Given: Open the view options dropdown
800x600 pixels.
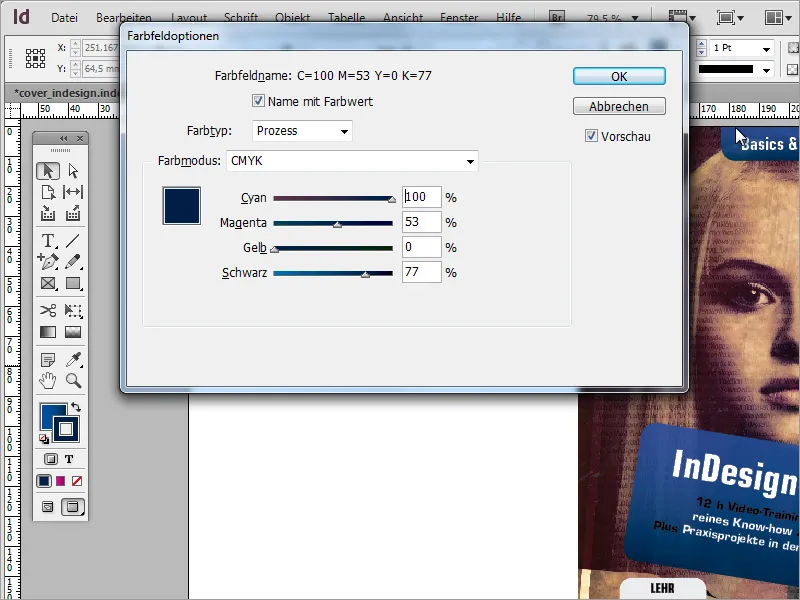Looking at the screenshot, I should tap(682, 18).
